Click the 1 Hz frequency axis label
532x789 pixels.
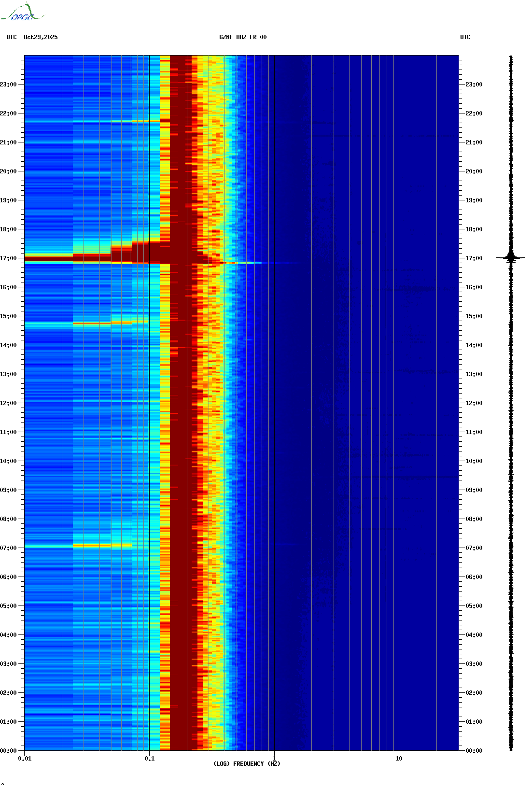(x=274, y=759)
